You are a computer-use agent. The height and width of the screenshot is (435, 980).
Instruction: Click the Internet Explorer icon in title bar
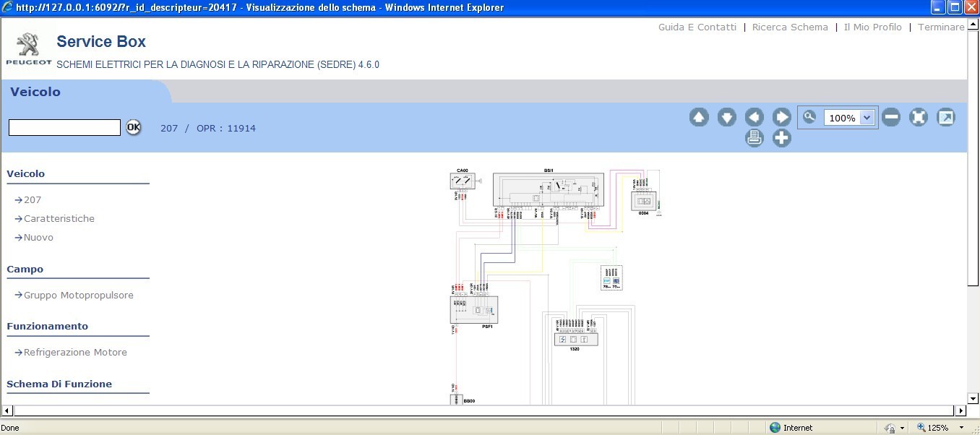7,7
